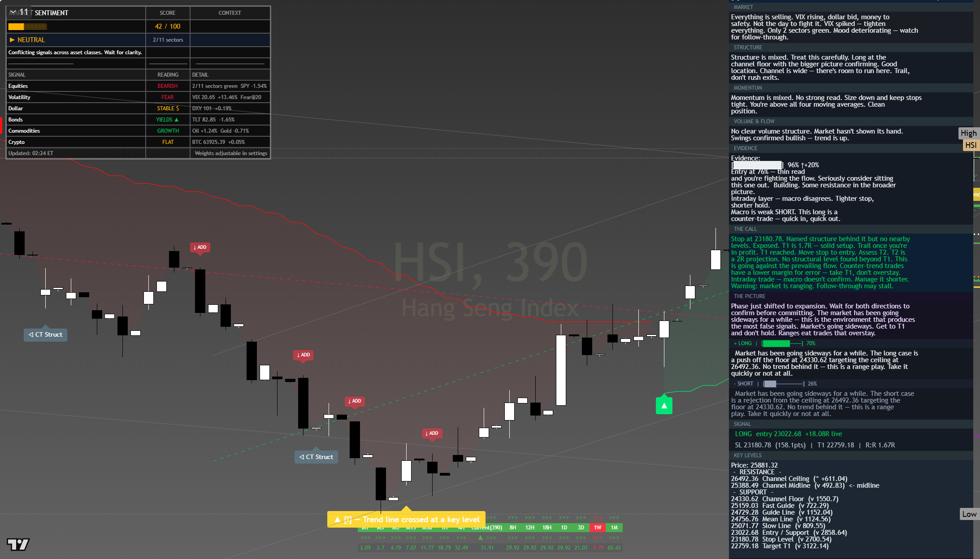Select the 1M timeframe cell
Screen dimensions: 980x559
pos(614,528)
